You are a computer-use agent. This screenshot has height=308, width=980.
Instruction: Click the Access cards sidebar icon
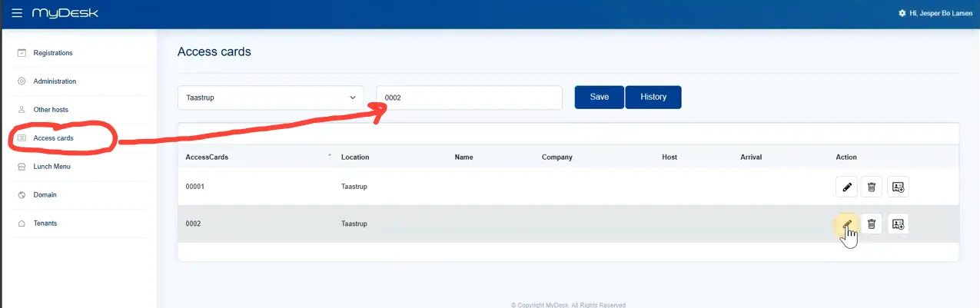point(22,138)
